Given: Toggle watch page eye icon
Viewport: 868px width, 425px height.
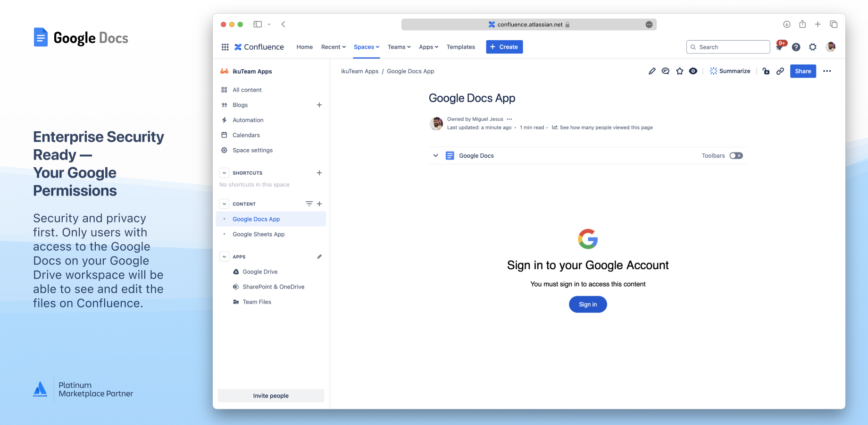Looking at the screenshot, I should point(693,71).
